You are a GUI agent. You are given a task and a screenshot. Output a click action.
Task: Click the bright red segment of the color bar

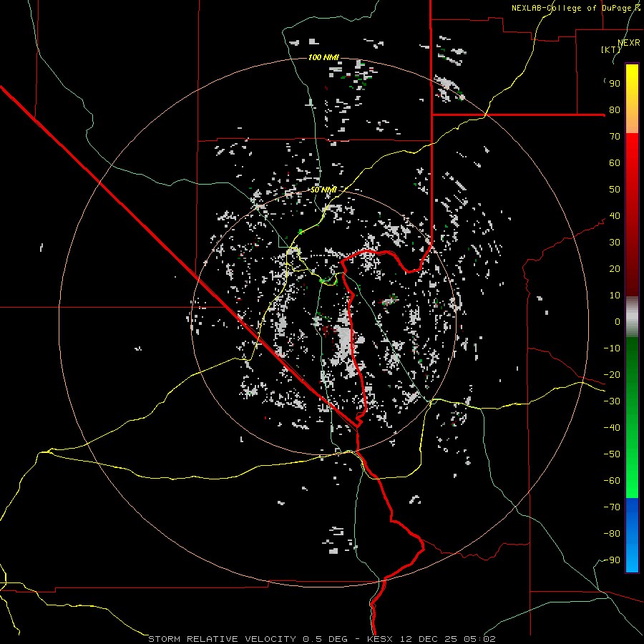tap(632, 150)
